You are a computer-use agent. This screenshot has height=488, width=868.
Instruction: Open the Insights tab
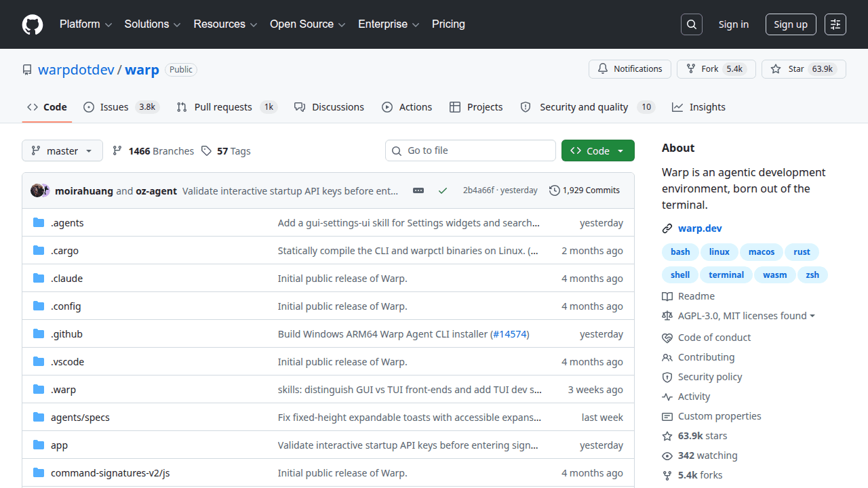click(698, 107)
